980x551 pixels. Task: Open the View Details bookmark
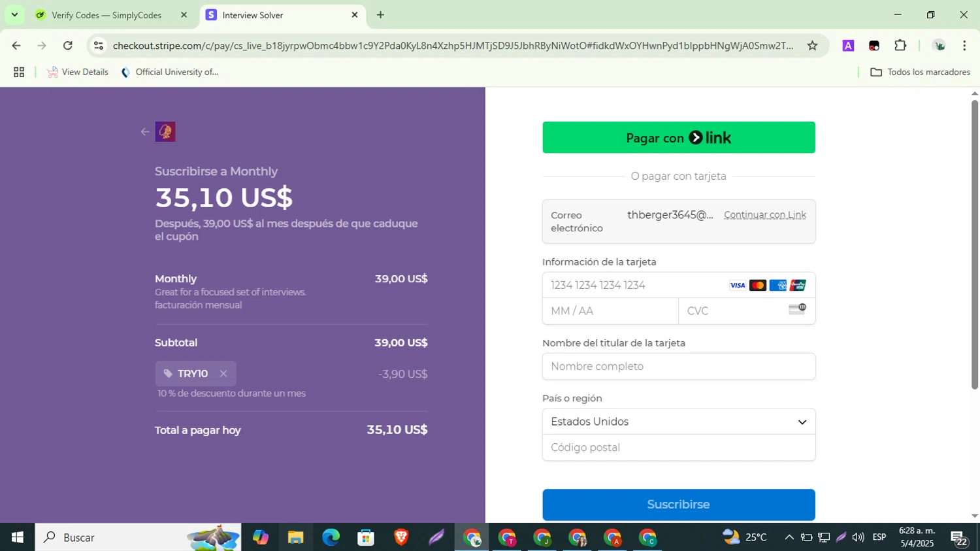[78, 73]
